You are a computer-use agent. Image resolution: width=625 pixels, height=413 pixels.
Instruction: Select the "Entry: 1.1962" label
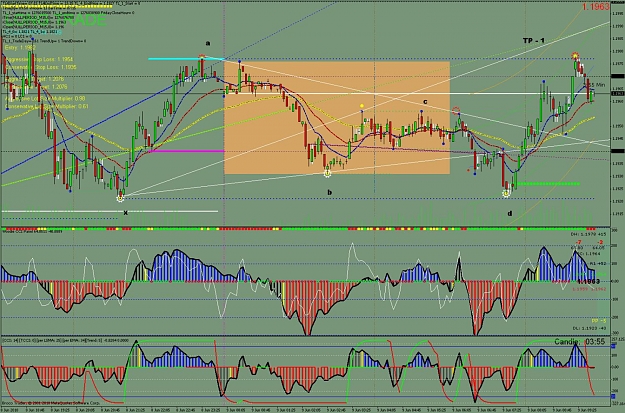pos(20,48)
